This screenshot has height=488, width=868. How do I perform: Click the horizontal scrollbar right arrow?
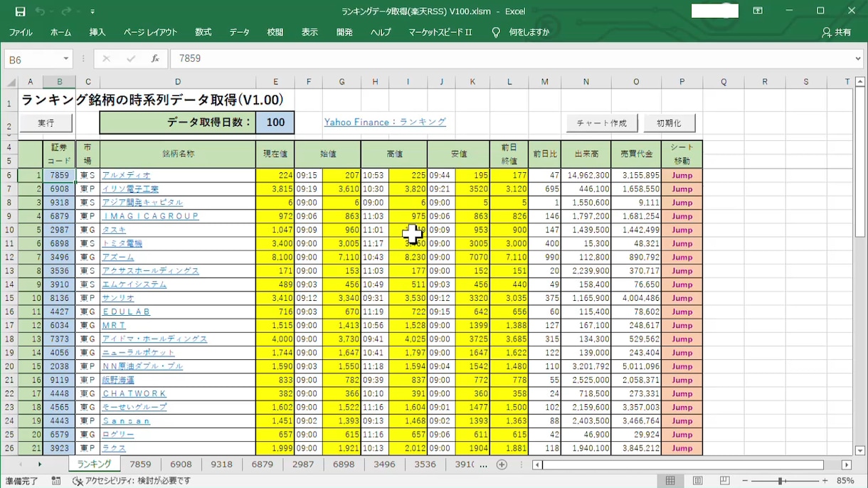click(x=846, y=465)
